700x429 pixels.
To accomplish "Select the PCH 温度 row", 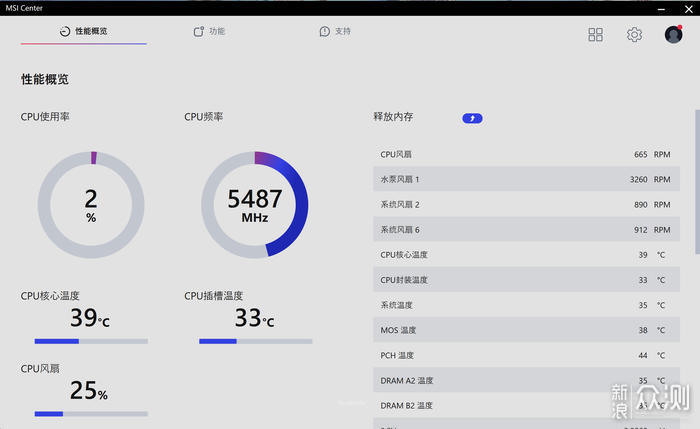I will [526, 355].
